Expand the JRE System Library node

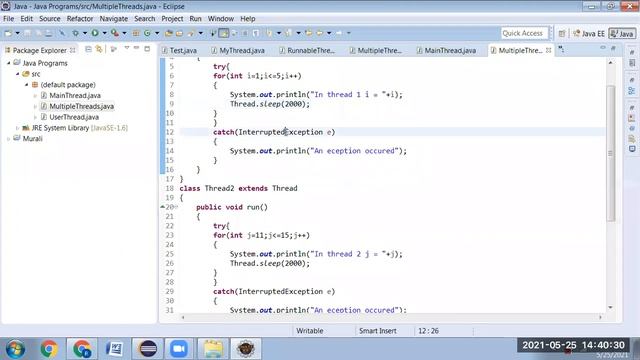[x=18, y=128]
